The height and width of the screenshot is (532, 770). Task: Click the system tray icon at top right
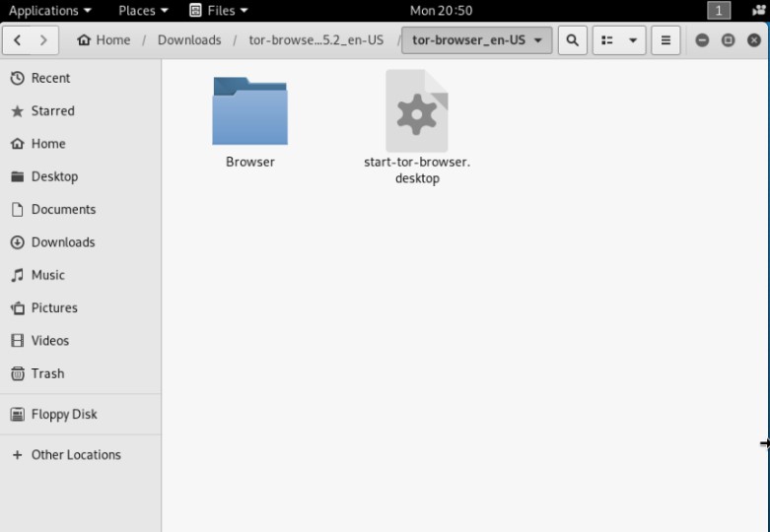click(x=759, y=10)
